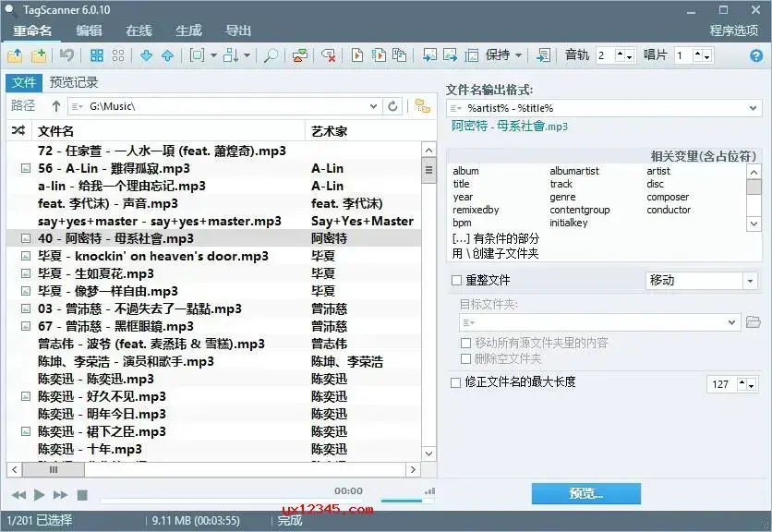Screen dimensions: 772x532
Task: Sort by 文件名 column header
Action: (168, 131)
